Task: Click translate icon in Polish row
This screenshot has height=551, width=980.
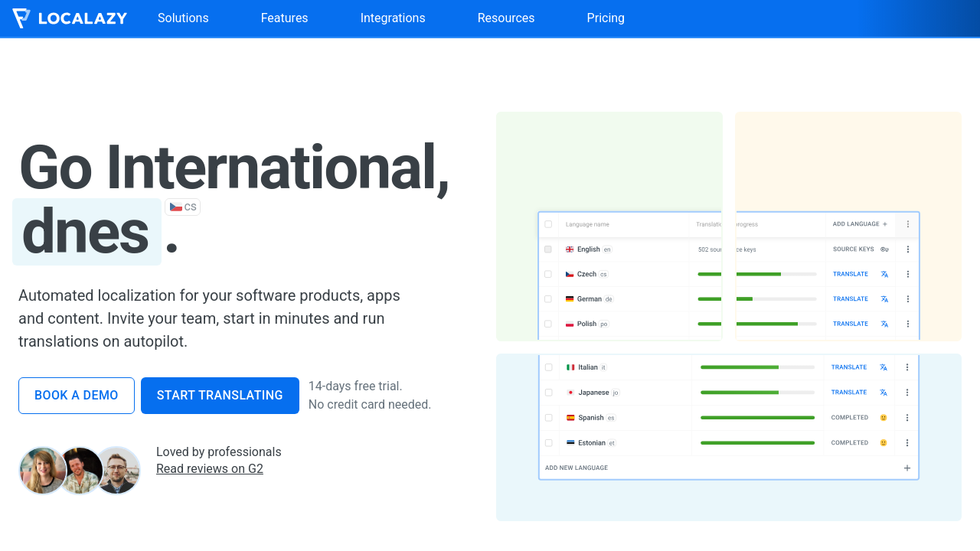Action: pos(884,324)
